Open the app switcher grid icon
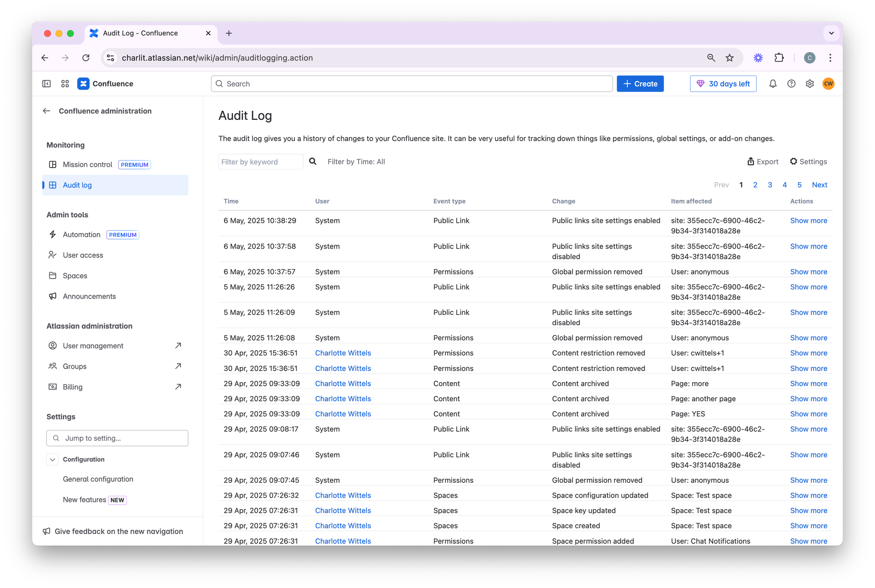 (65, 84)
